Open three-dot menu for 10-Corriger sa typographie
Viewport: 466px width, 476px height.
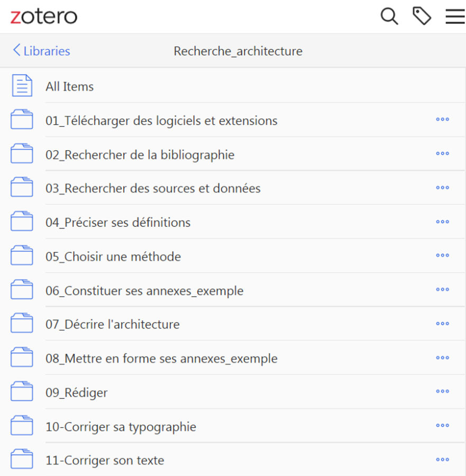(442, 426)
